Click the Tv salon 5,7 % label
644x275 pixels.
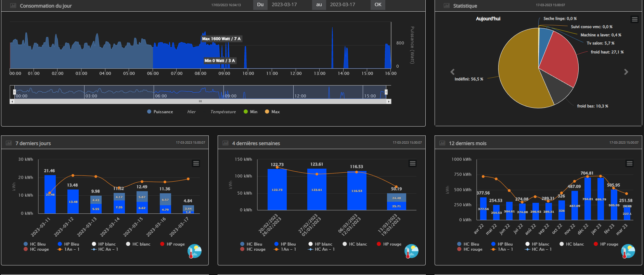(601, 43)
